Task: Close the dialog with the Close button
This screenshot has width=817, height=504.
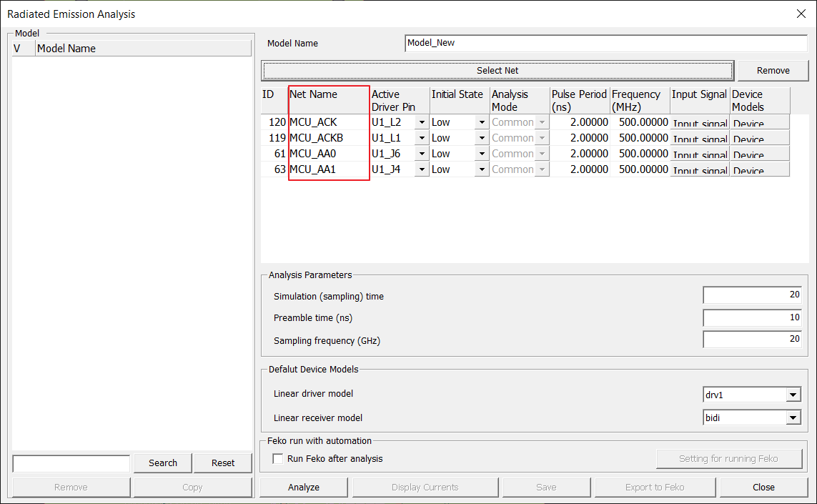Action: (763, 487)
